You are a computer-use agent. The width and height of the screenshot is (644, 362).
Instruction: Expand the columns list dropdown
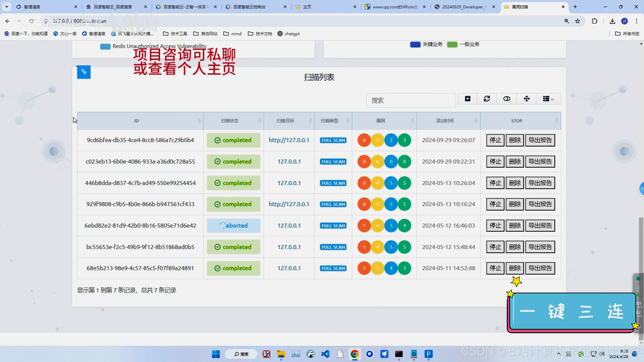[x=548, y=99]
